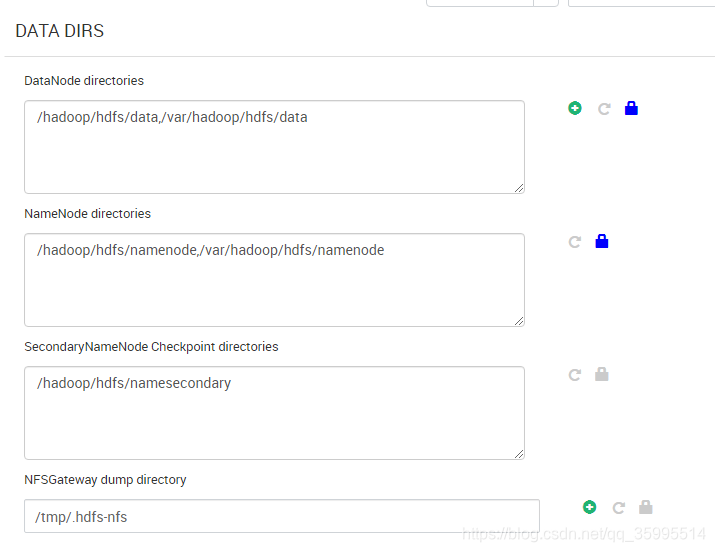Click the undo icon for SecondaryNameNode Checkpoint directories
Viewport: 715px width, 552px height.
tap(575, 375)
